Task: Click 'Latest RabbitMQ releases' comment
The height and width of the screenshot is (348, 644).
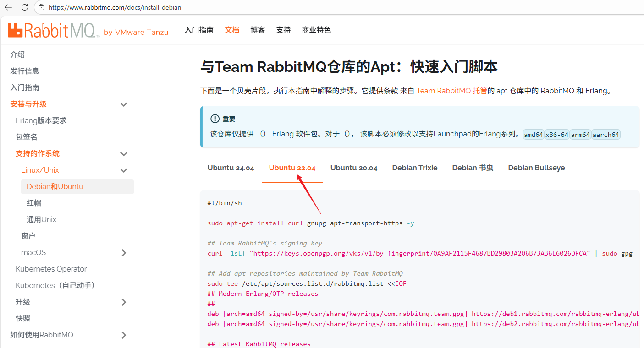Action: (x=259, y=344)
